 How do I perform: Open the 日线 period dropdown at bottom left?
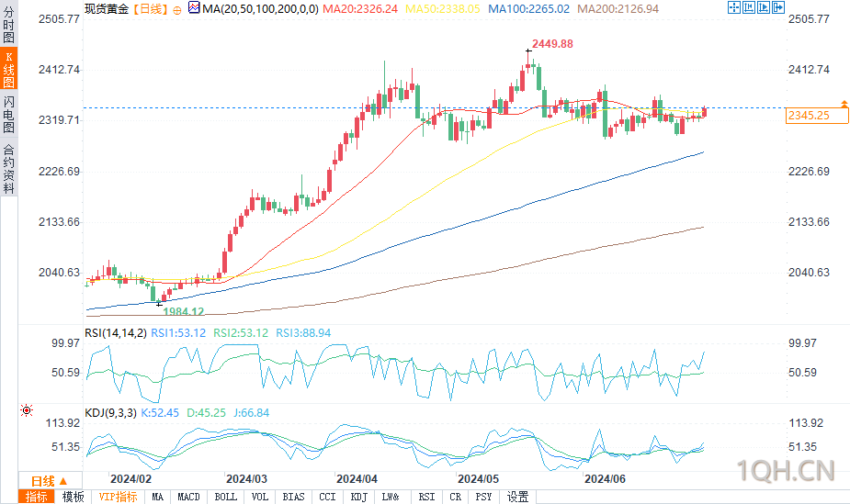[x=50, y=481]
